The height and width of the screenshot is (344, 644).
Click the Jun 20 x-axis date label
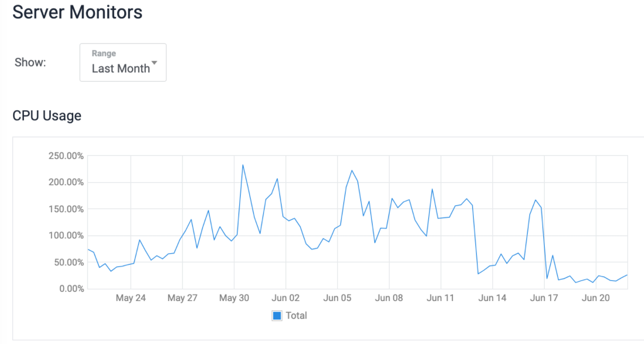pyautogui.click(x=596, y=298)
